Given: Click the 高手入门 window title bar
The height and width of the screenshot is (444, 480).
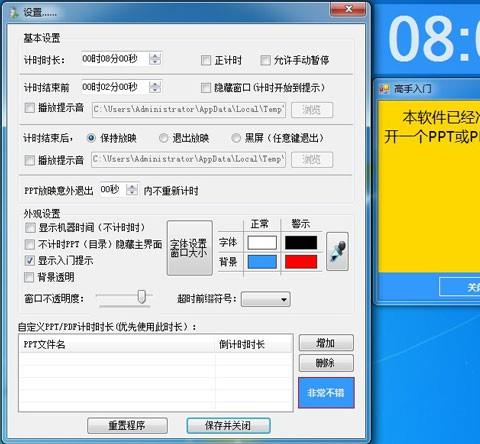Looking at the screenshot, I should click(x=428, y=89).
